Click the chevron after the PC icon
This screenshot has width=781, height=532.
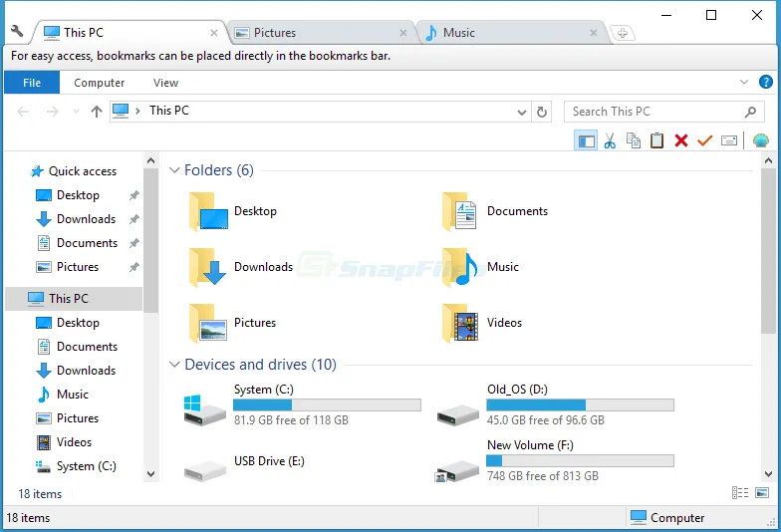(x=137, y=112)
